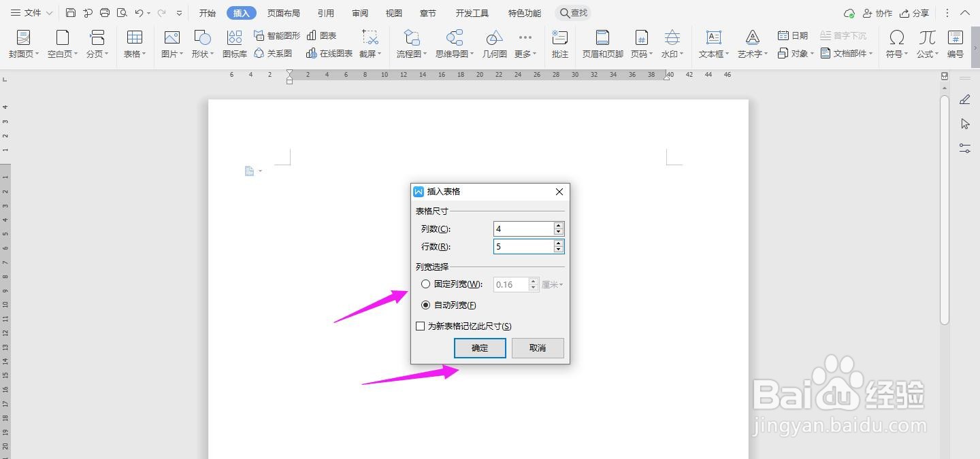Expand the ribbon scroll arrow at far right
Screen dimensions: 980x459
pyautogui.click(x=975, y=48)
